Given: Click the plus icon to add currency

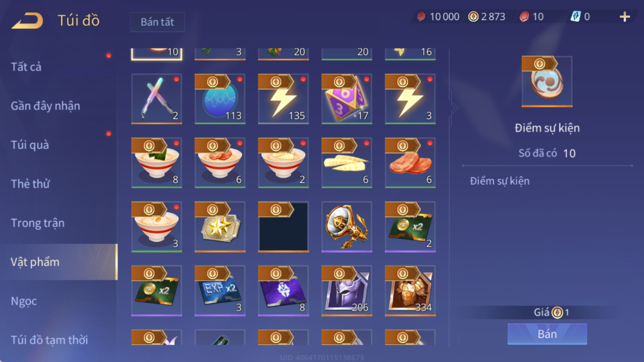Looking at the screenshot, I should tap(625, 17).
